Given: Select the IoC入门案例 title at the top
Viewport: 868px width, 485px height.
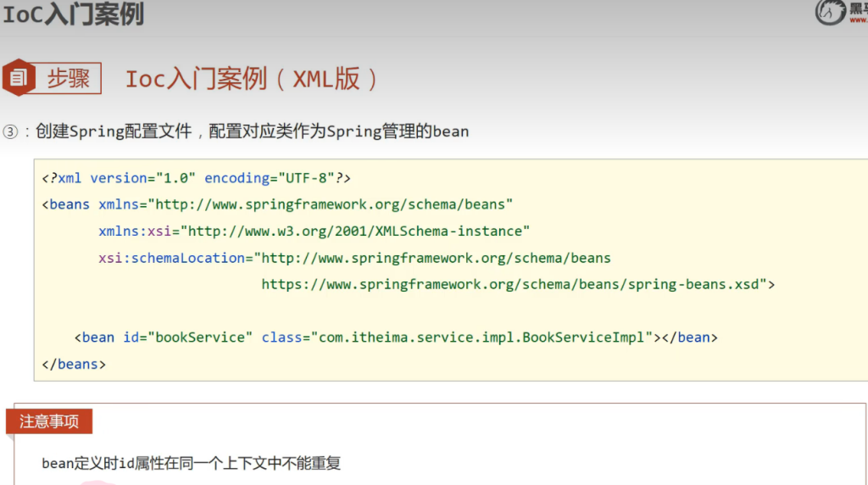Looking at the screenshot, I should coord(73,14).
